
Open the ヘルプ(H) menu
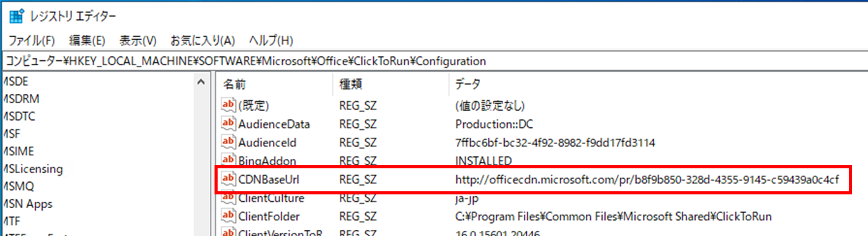[x=271, y=41]
